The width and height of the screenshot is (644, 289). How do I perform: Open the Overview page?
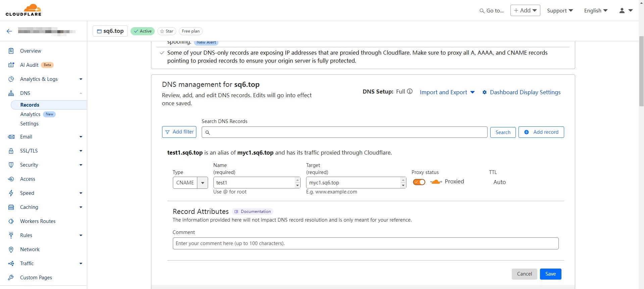pos(31,51)
